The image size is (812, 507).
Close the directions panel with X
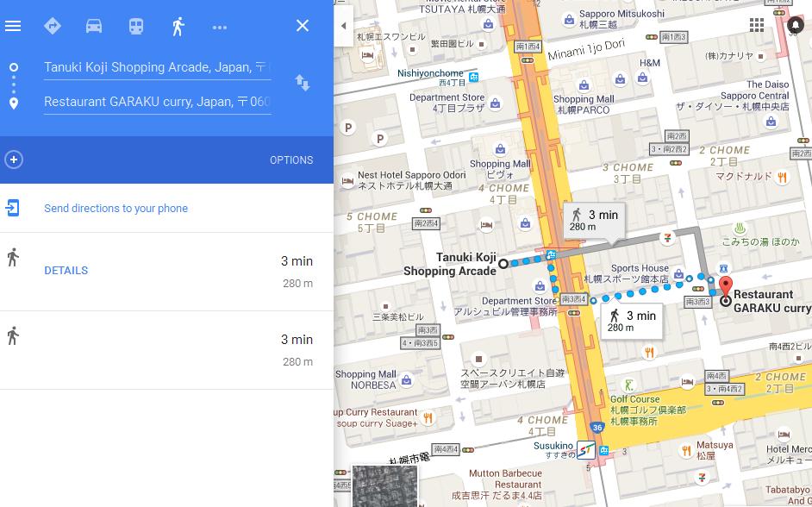[303, 25]
